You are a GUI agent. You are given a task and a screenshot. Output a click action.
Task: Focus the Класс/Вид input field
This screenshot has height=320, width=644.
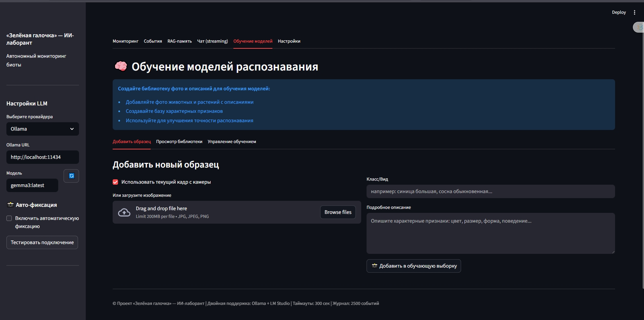coord(490,191)
